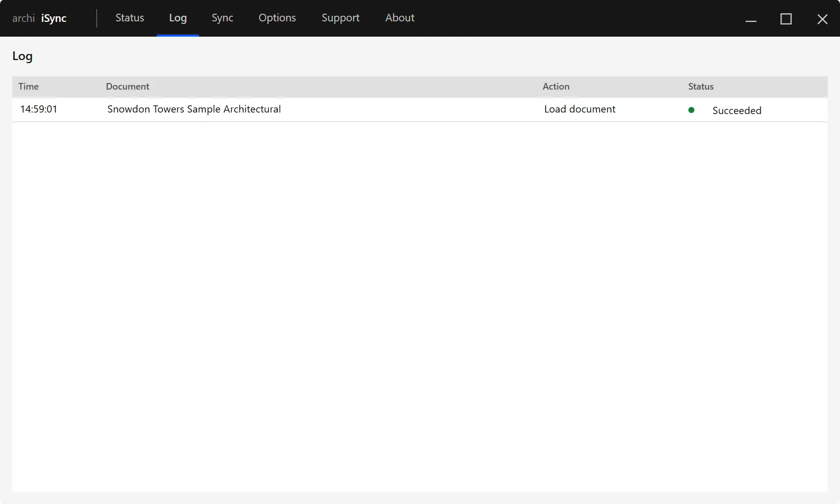This screenshot has width=840, height=504.
Task: Select the Log tab
Action: point(177,18)
